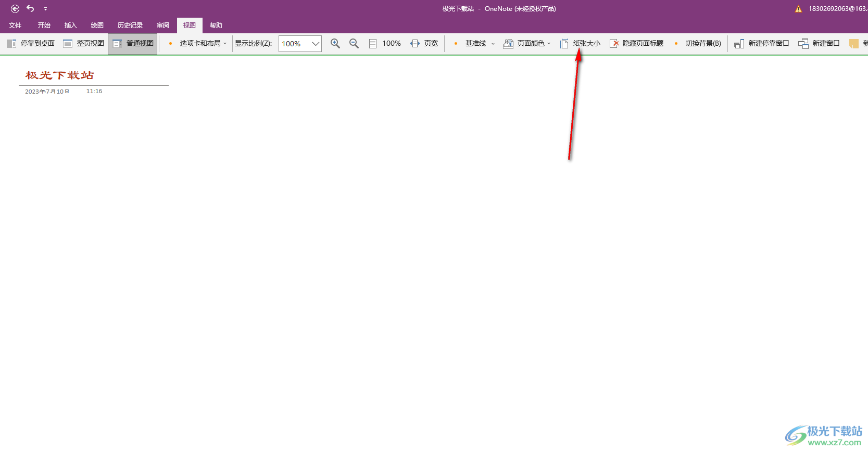Reset zoom with the 100% button
868x451 pixels.
pyautogui.click(x=384, y=44)
